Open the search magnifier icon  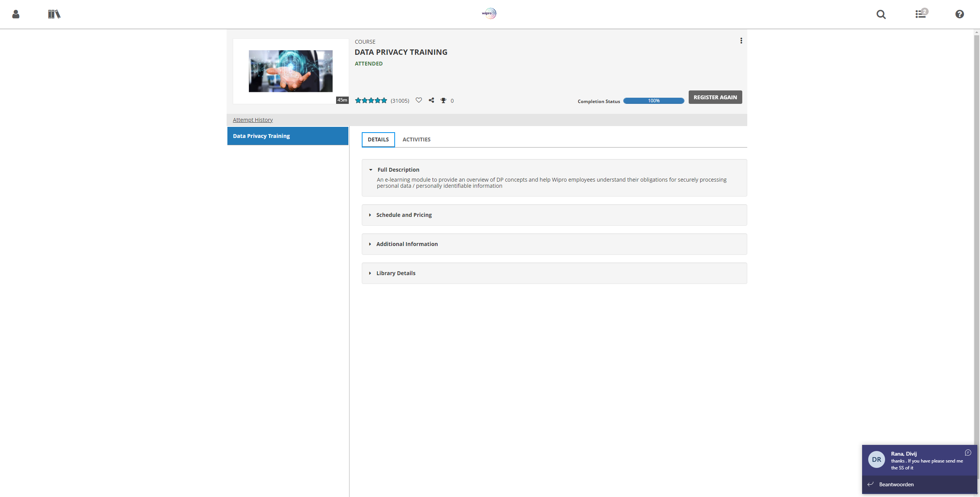coord(881,15)
